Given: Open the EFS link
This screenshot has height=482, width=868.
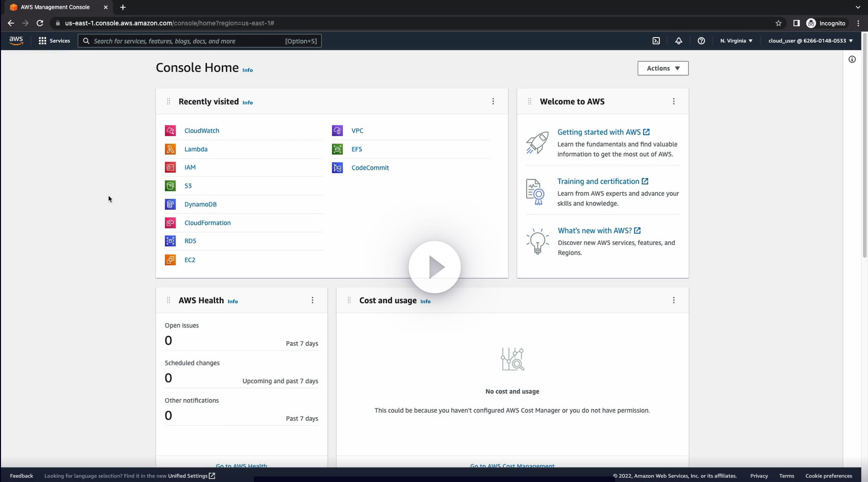Looking at the screenshot, I should click(357, 149).
